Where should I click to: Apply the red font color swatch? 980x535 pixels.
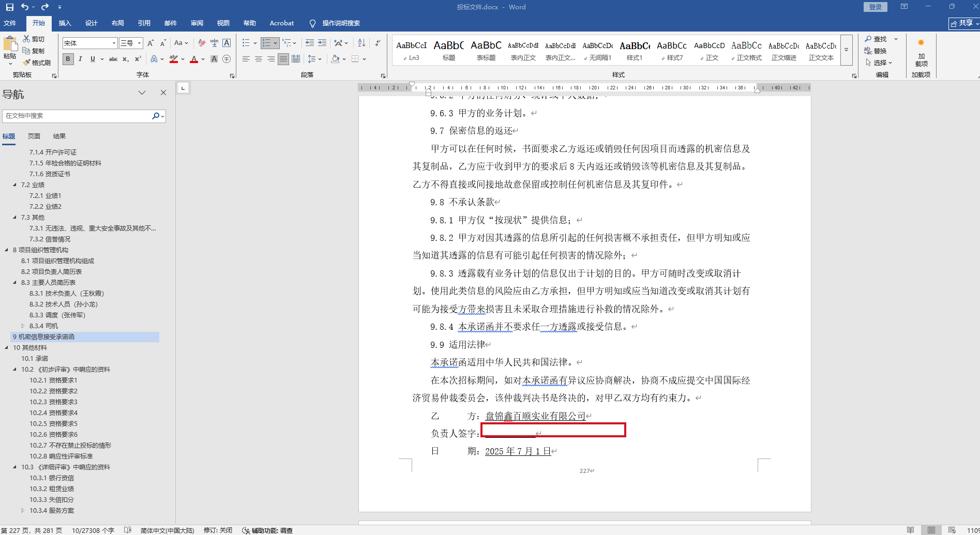click(x=194, y=59)
